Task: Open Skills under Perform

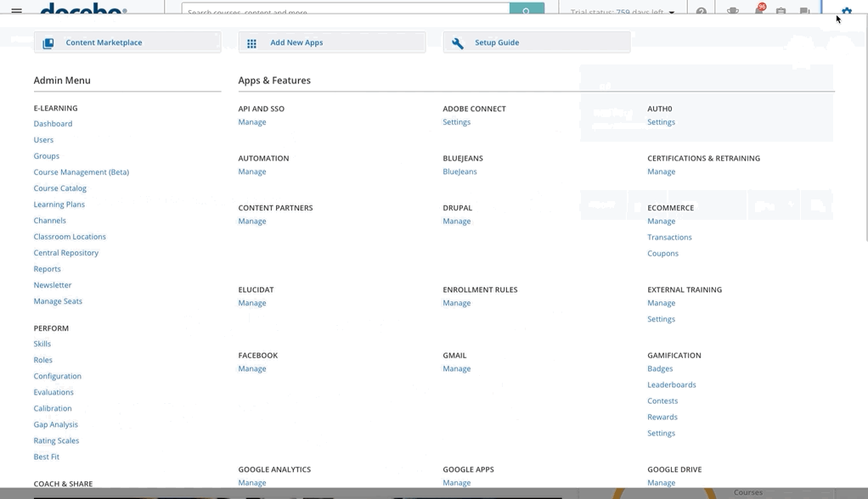Action: pos(42,344)
